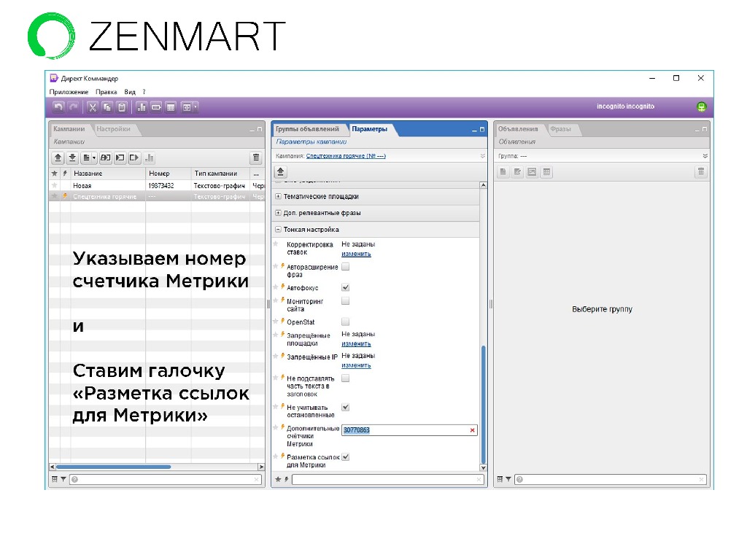Click the bar chart icon in purple toolbar
The width and height of the screenshot is (747, 560).
(x=142, y=107)
